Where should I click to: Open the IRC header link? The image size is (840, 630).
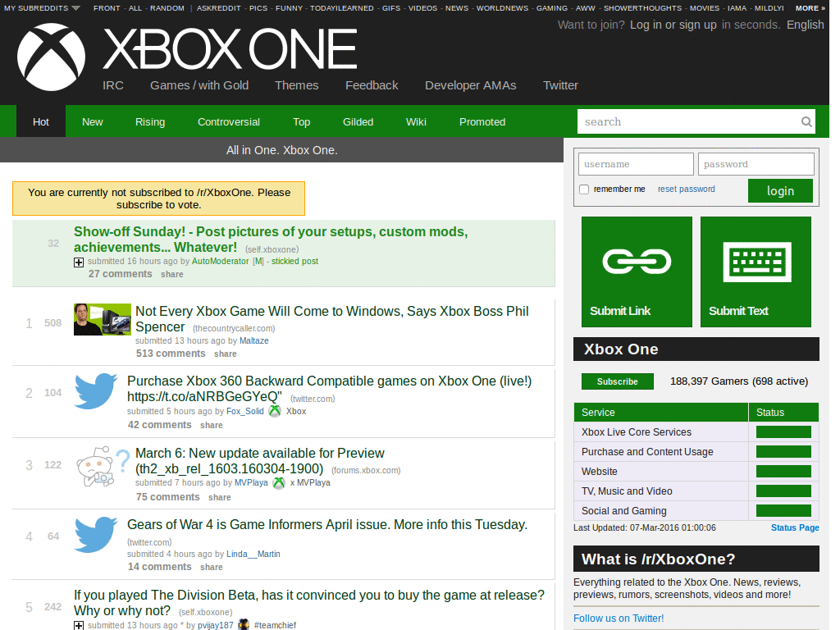coord(113,85)
